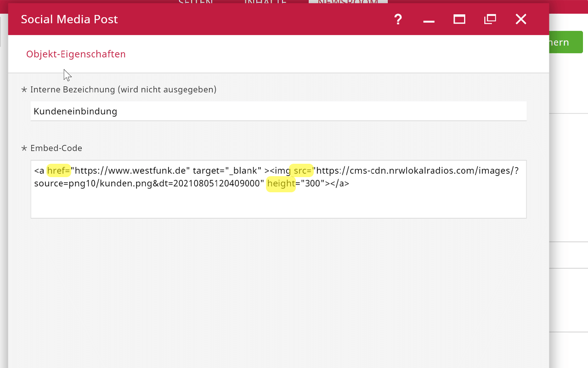The image size is (588, 368).
Task: Click the Embed-Code field label
Action: coord(56,148)
